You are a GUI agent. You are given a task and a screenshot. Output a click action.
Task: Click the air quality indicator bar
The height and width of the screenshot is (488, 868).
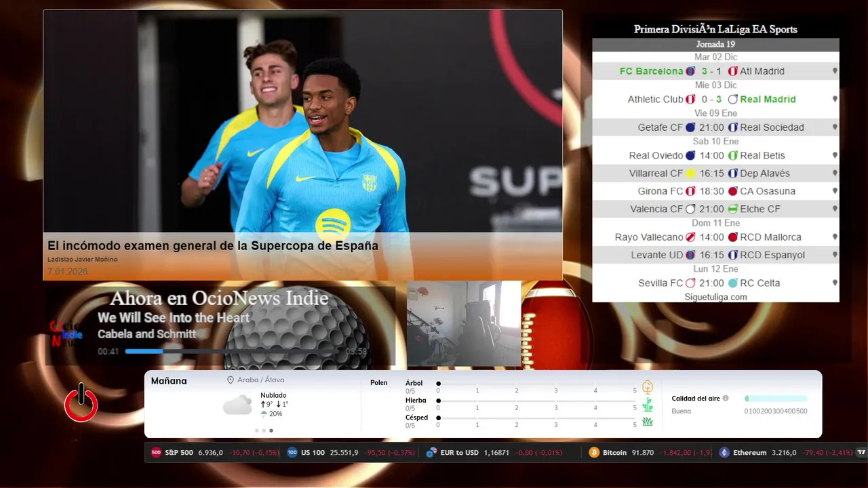click(x=776, y=399)
